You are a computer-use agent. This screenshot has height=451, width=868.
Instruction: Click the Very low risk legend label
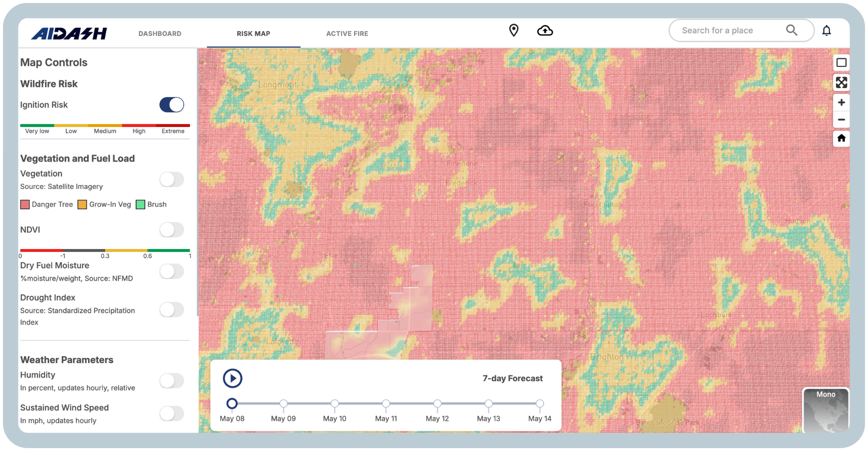point(37,131)
